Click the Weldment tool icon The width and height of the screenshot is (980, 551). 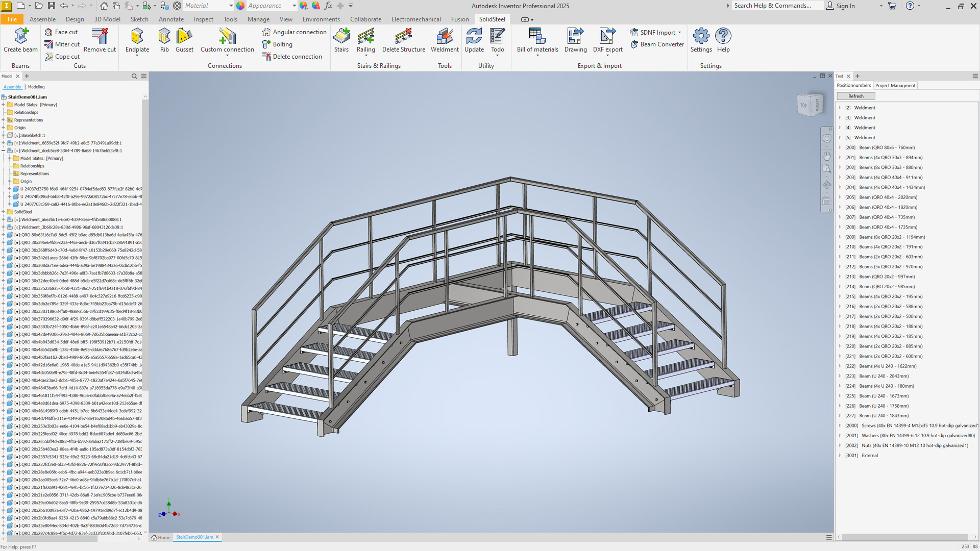coord(444,36)
